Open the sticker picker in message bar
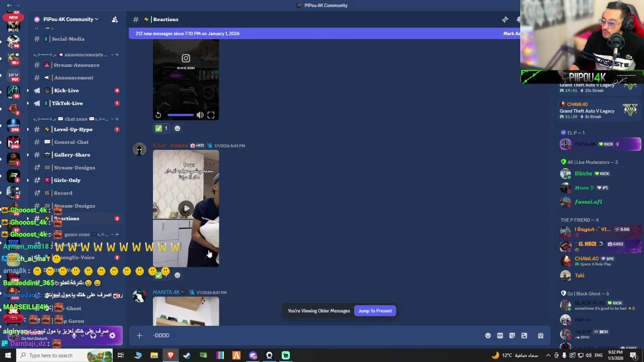 (512, 335)
